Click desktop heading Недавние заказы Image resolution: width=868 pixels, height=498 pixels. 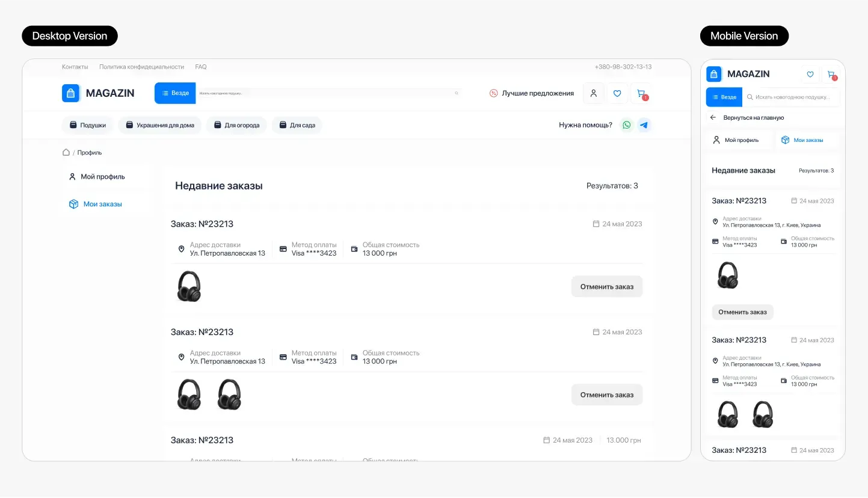219,186
